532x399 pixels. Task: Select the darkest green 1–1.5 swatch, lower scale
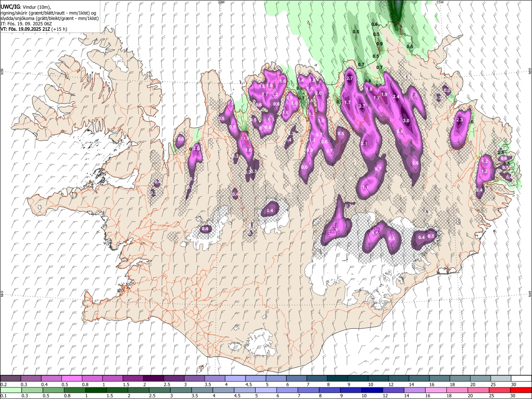[96, 390]
